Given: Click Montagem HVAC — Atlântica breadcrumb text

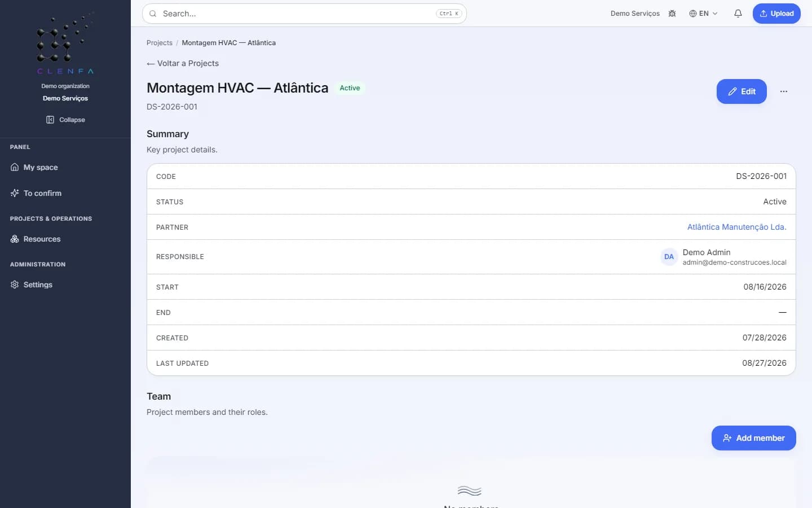Looking at the screenshot, I should (229, 43).
